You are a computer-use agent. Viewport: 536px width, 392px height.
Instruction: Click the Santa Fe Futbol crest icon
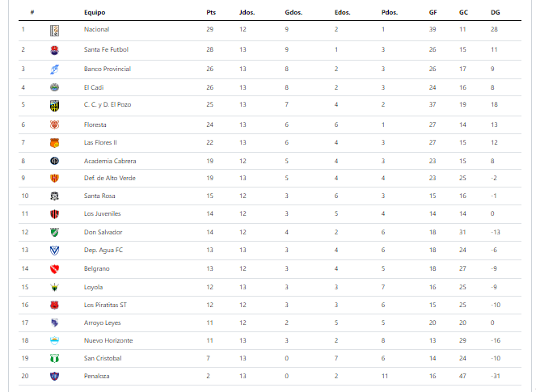[x=54, y=50]
